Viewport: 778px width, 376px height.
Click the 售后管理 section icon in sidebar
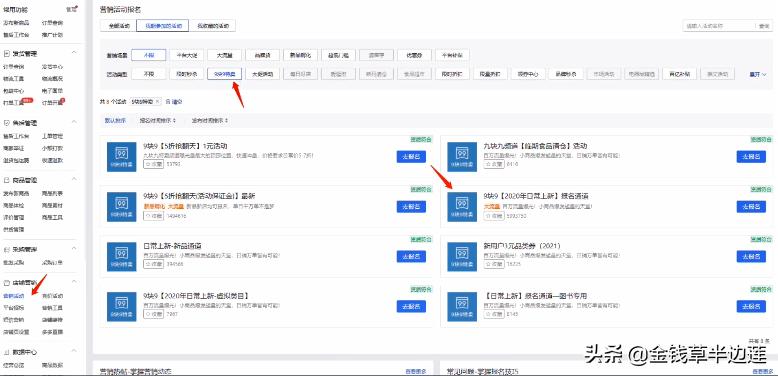point(7,123)
